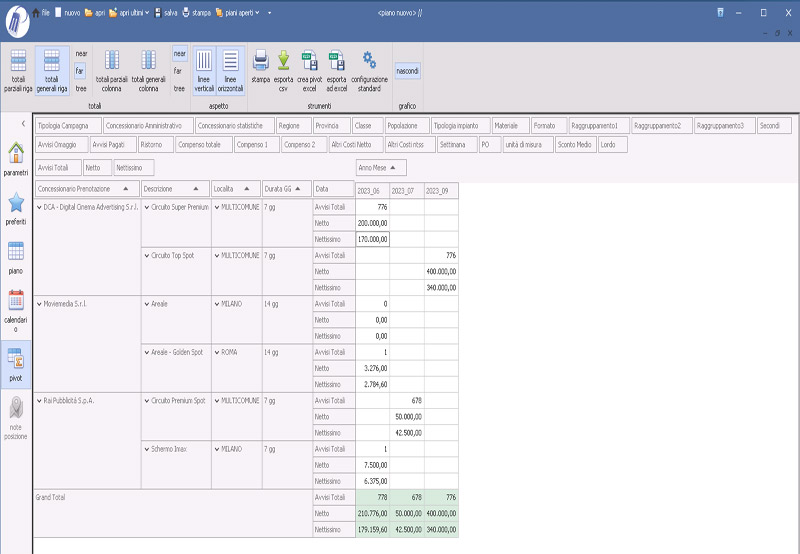800x554 pixels.
Task: Open the file menu
Action: click(42, 12)
